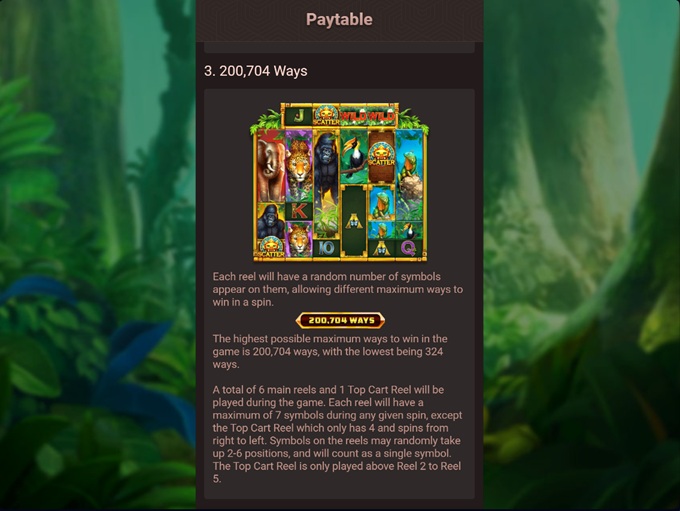The width and height of the screenshot is (680, 511).
Task: Click the green J symbol in top reel
Action: (299, 116)
